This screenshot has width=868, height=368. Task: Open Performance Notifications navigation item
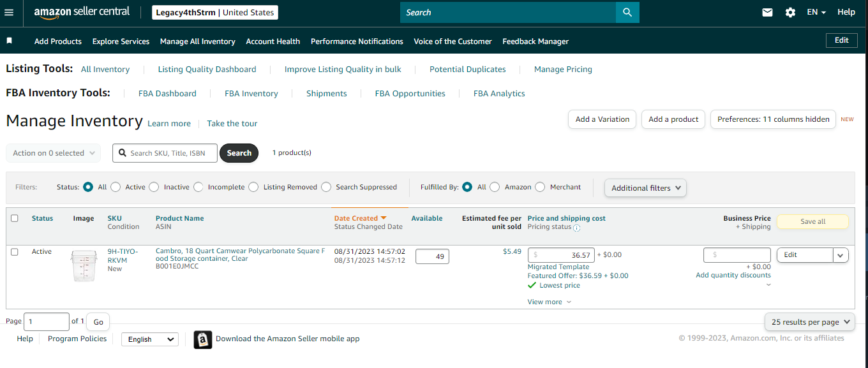pos(357,41)
